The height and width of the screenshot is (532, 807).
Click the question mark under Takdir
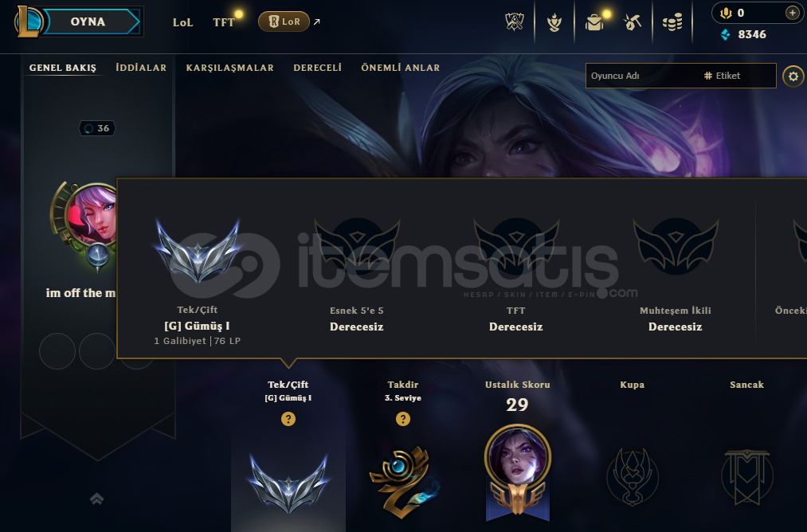(x=403, y=419)
